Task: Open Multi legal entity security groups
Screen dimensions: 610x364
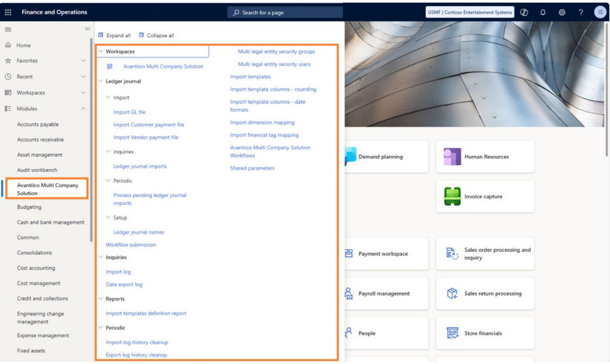Action: [x=276, y=52]
